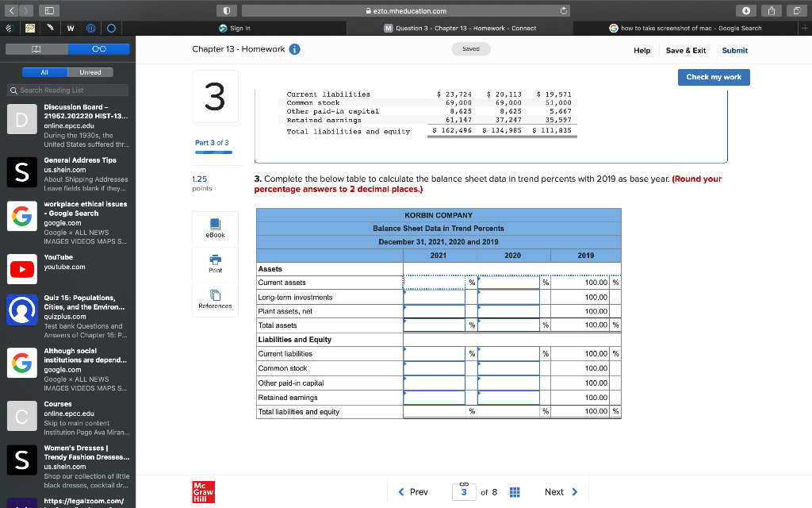Click the privacy shield icon
Viewport: 812px width, 508px height.
(227, 10)
